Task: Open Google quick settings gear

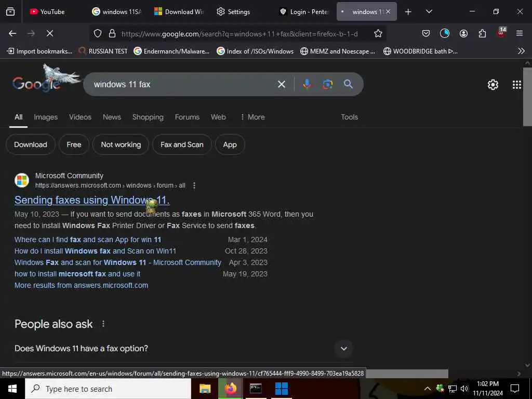Action: tap(493, 85)
